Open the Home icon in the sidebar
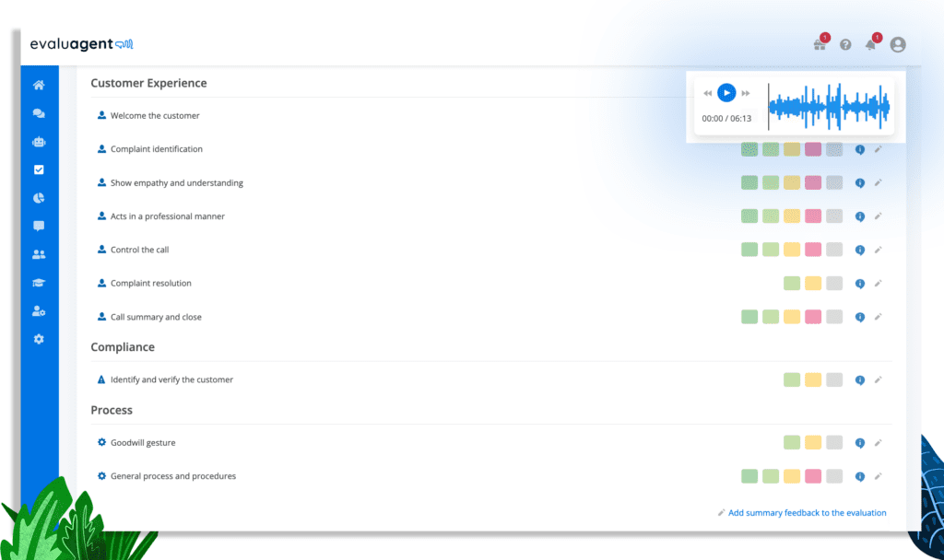Screen dimensions: 944x560 tap(39, 85)
